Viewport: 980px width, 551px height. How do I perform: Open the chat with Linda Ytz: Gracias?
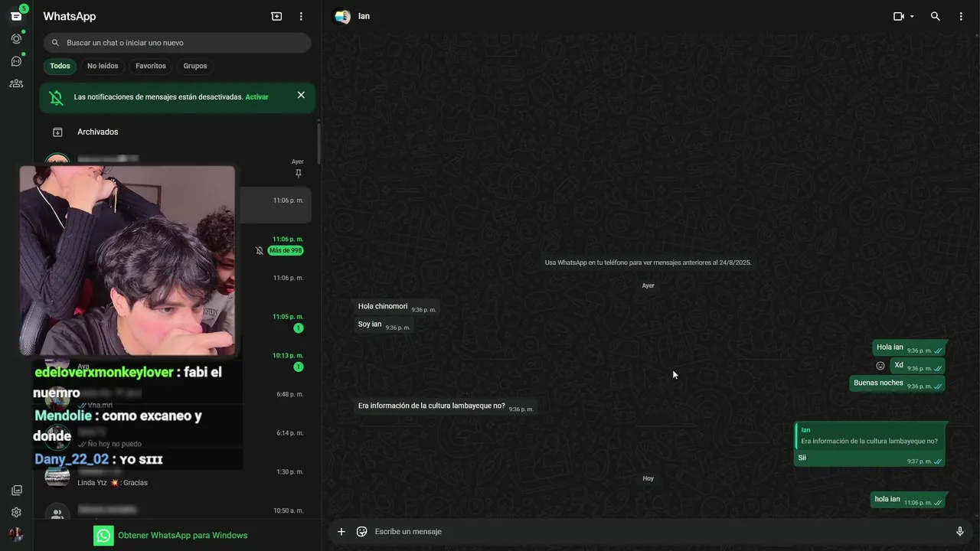[x=177, y=478]
